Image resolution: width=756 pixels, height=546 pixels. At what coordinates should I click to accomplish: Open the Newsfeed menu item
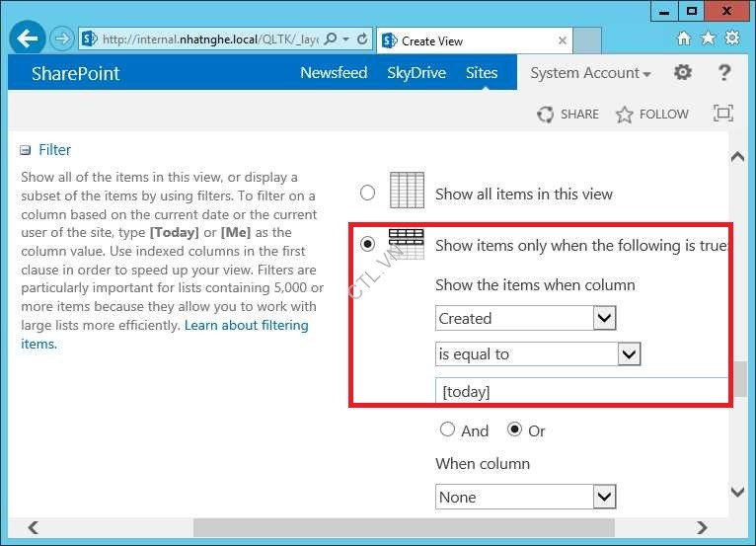334,73
